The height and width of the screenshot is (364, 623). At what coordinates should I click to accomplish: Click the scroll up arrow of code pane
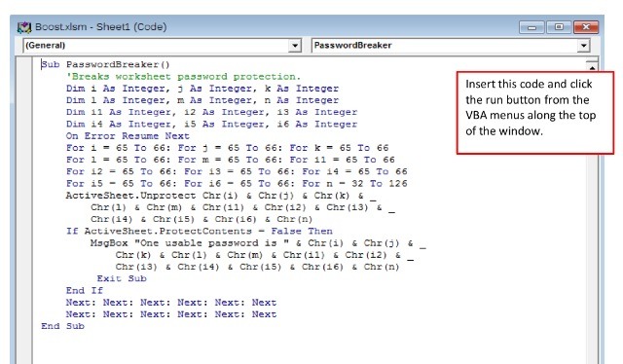592,66
